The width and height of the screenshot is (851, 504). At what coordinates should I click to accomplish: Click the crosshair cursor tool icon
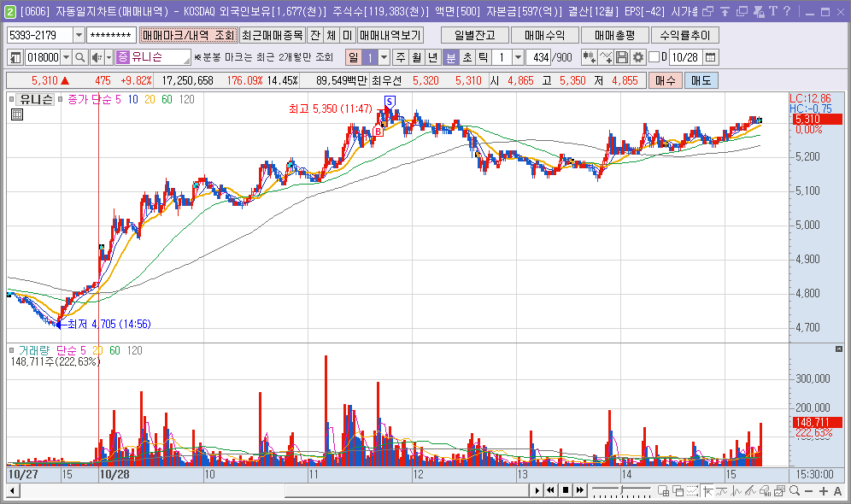708,491
